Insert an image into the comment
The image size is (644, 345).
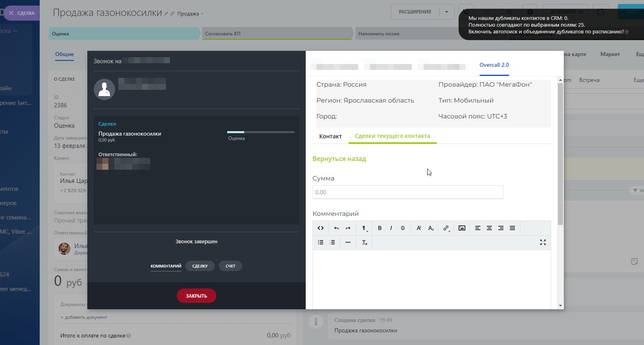(462, 228)
